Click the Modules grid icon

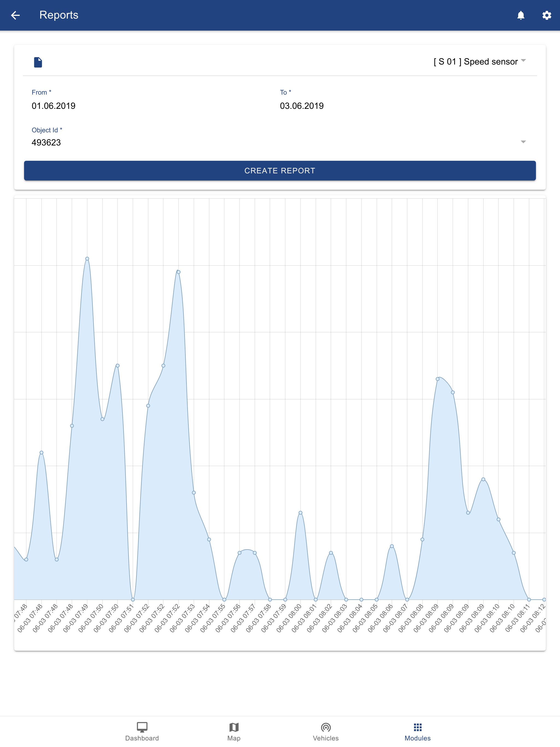coord(418,727)
